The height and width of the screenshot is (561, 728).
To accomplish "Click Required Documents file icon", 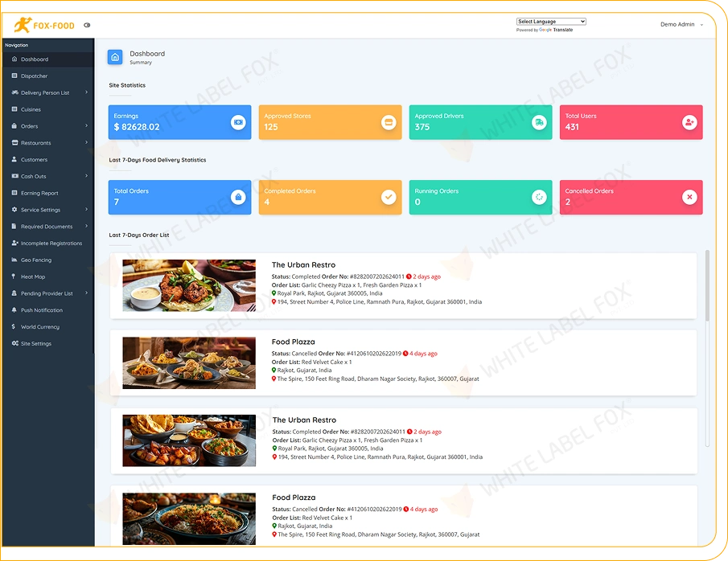I will 14,226.
